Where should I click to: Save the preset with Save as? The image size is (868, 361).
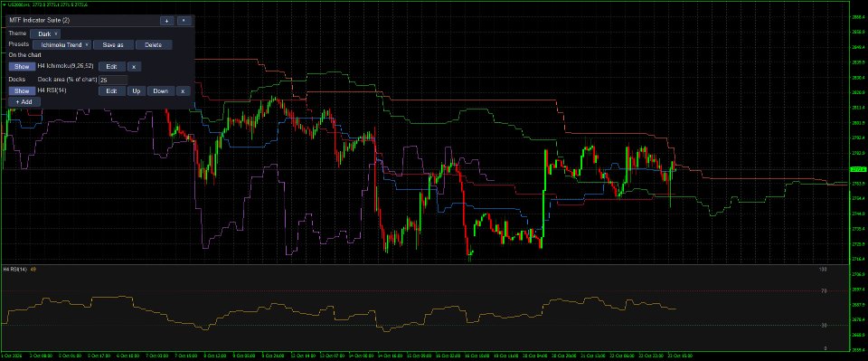click(114, 45)
